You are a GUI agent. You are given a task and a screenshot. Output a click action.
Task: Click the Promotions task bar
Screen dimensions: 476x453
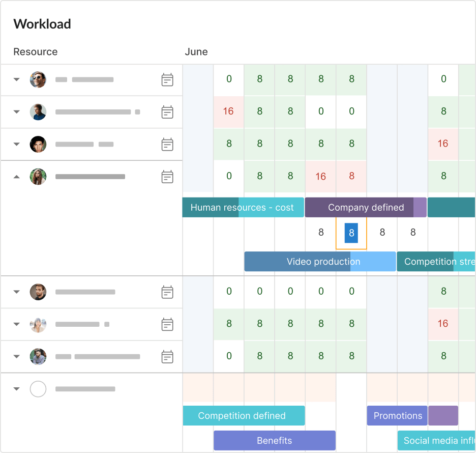click(x=397, y=416)
